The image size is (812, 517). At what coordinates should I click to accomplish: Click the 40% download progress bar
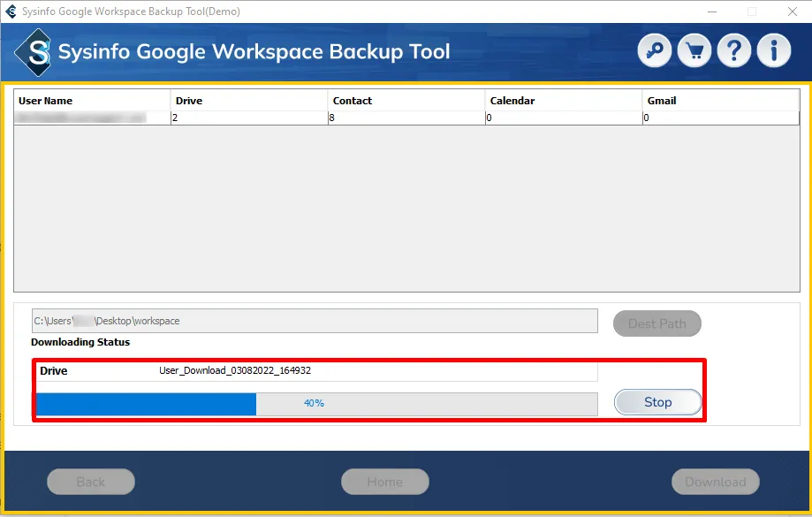[x=315, y=404]
